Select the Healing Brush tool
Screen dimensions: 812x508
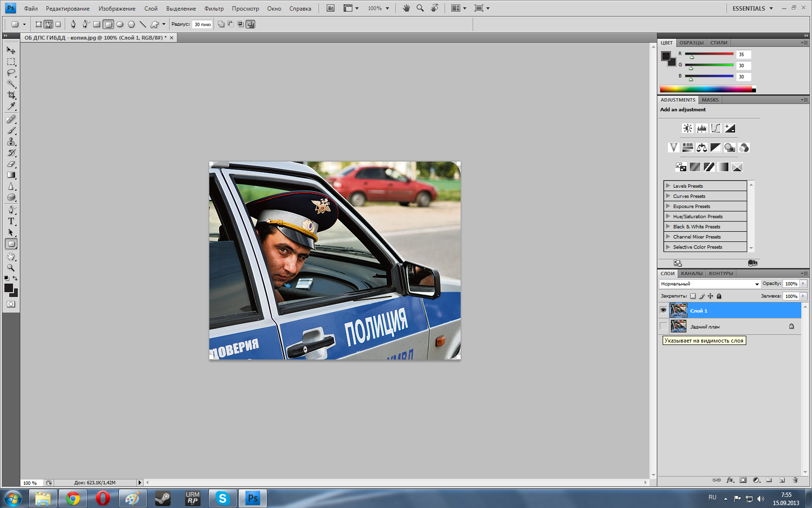pos(11,119)
